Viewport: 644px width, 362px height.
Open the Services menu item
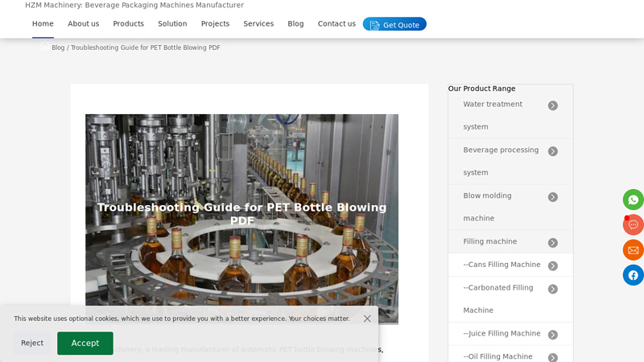tap(258, 24)
